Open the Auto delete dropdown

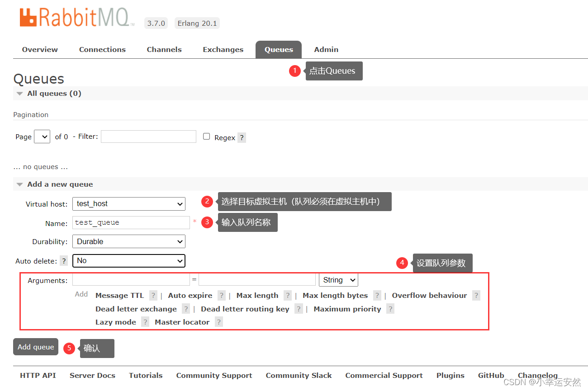(129, 261)
